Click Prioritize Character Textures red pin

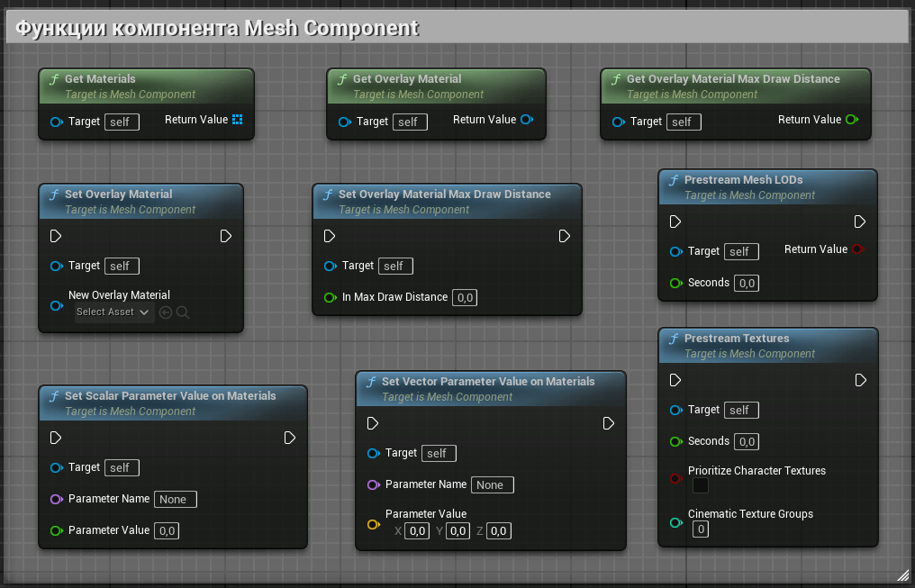coord(676,478)
